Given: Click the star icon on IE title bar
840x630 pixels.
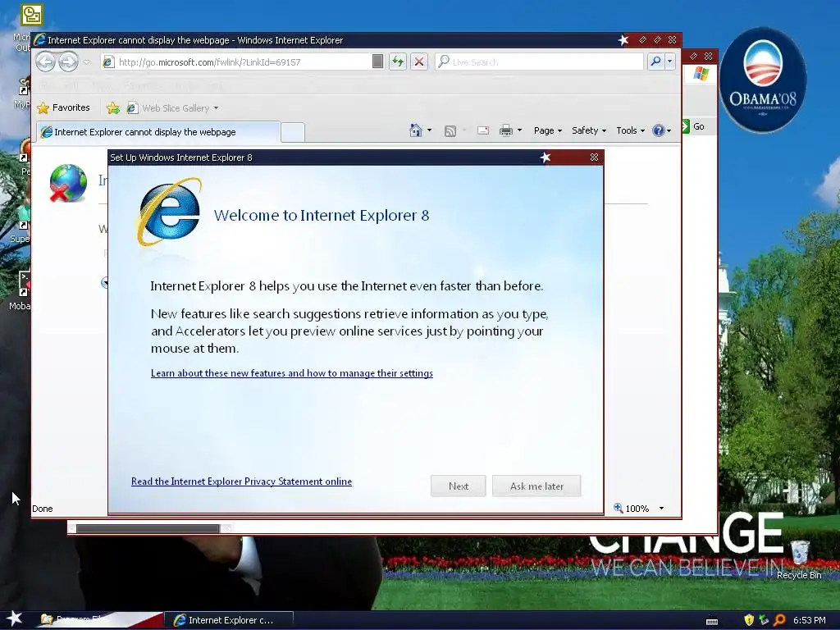Looking at the screenshot, I should coord(623,40).
